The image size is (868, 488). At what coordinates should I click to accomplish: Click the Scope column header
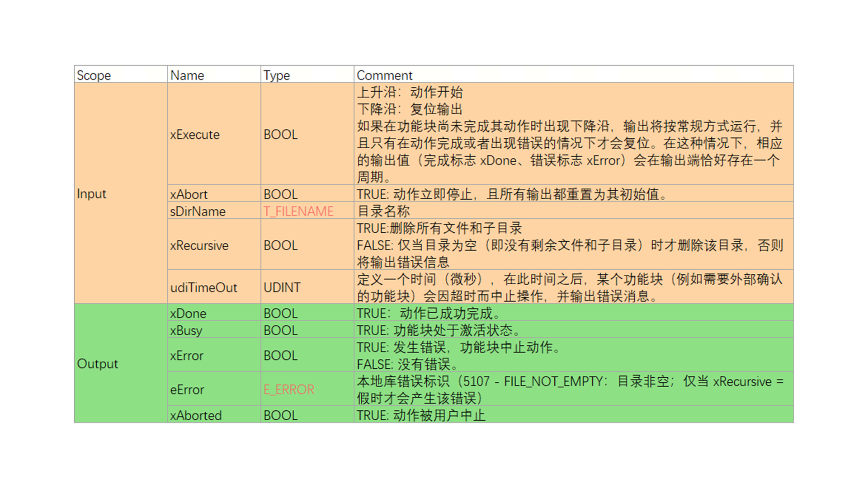click(x=94, y=75)
